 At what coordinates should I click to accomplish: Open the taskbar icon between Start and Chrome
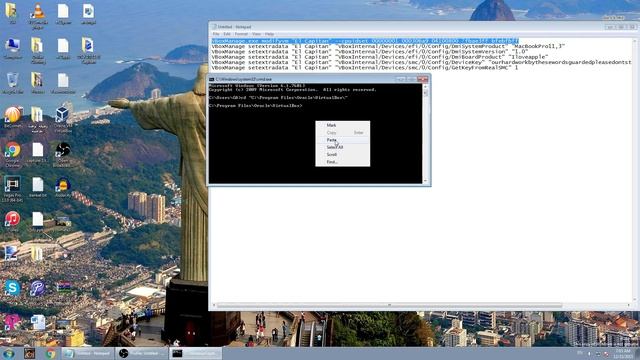pos(29,353)
